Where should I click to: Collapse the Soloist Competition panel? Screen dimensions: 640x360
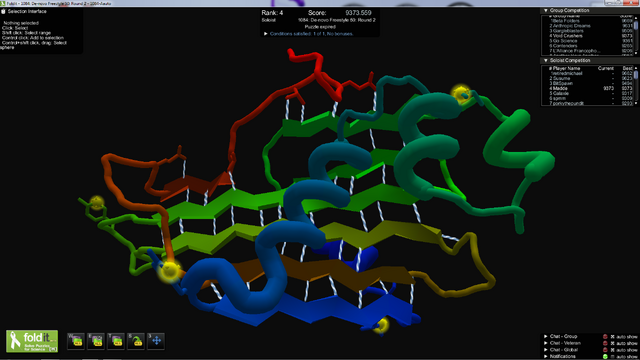coord(545,60)
